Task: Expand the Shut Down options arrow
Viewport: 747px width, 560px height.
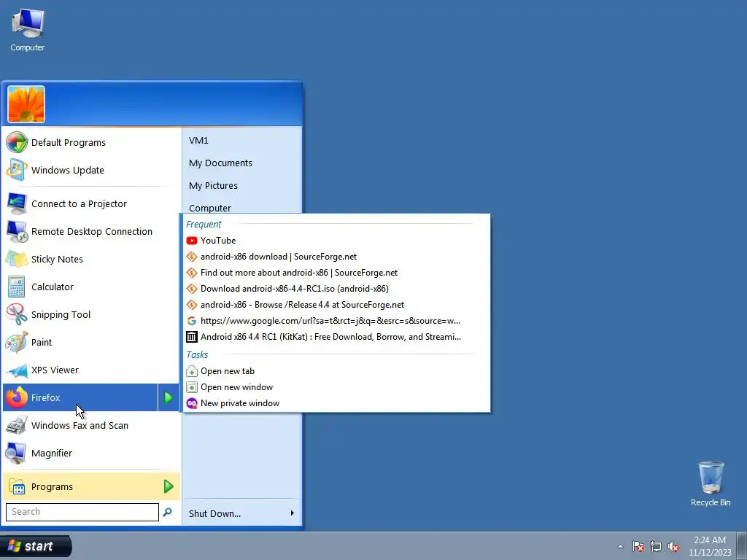Action: tap(293, 513)
